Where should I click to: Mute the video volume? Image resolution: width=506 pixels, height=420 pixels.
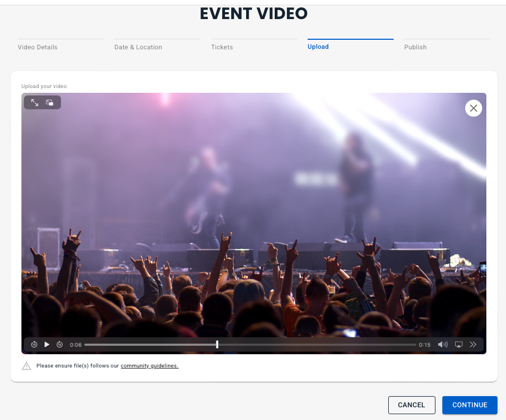click(443, 345)
